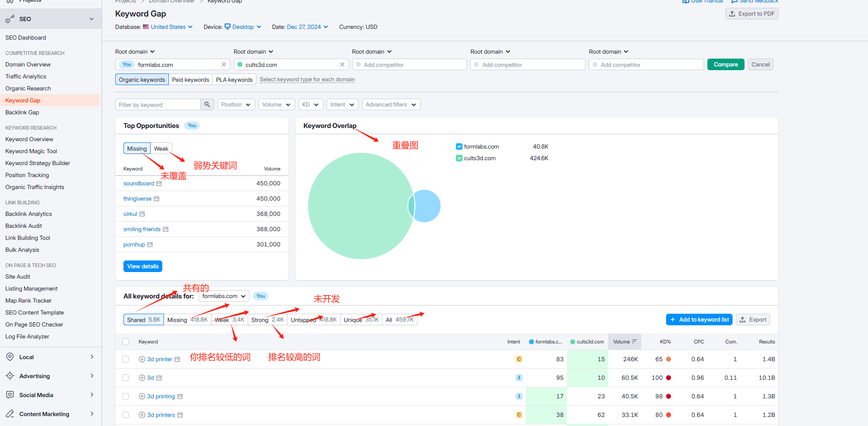Viewport: 868px width, 426px height.
Task: Click Commercial intent badge on 3d printer row
Action: (519, 359)
